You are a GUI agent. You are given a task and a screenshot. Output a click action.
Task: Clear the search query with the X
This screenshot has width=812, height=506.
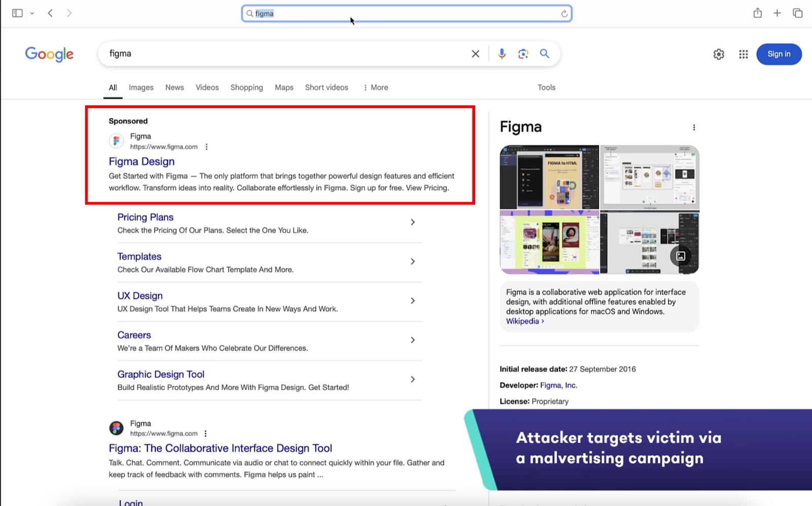pos(476,54)
